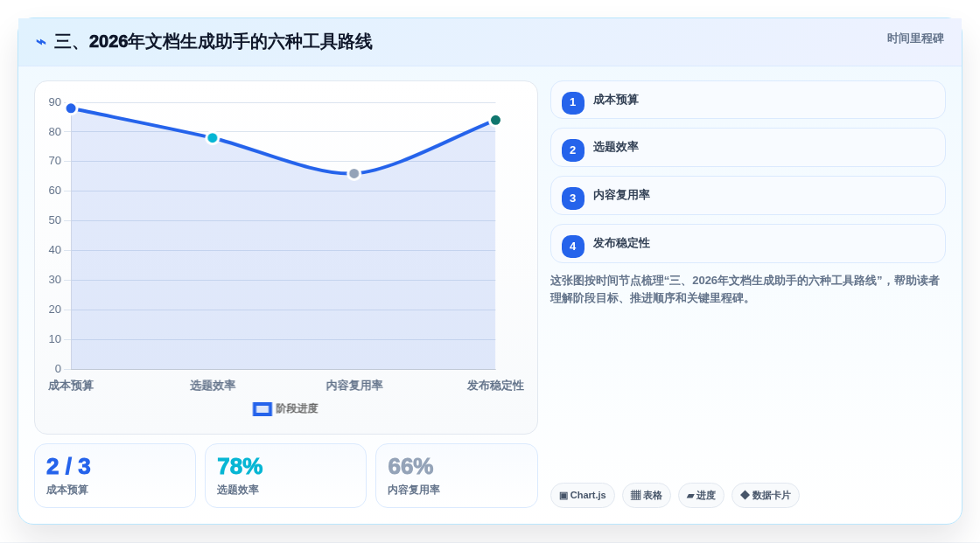Select the dark green 发布稳定性 data point
Image resolution: width=980 pixels, height=543 pixels.
pos(495,120)
